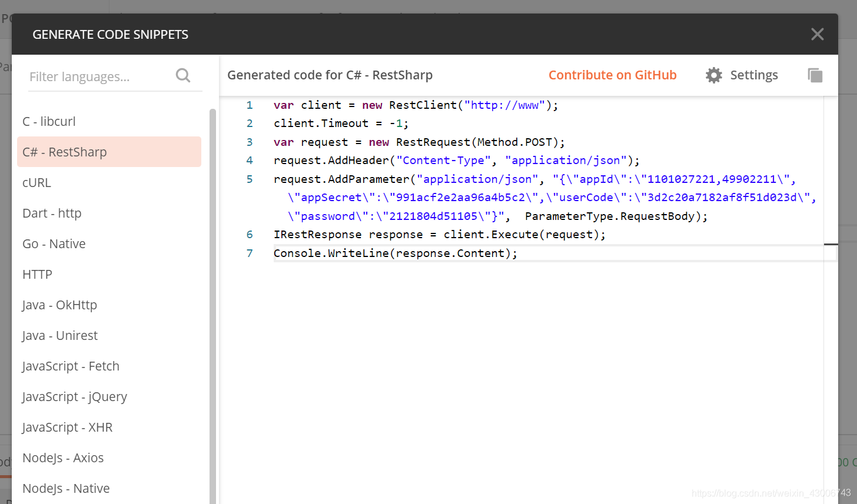Pick NodeJs - Native from the list
This screenshot has height=504, width=857.
66,489
